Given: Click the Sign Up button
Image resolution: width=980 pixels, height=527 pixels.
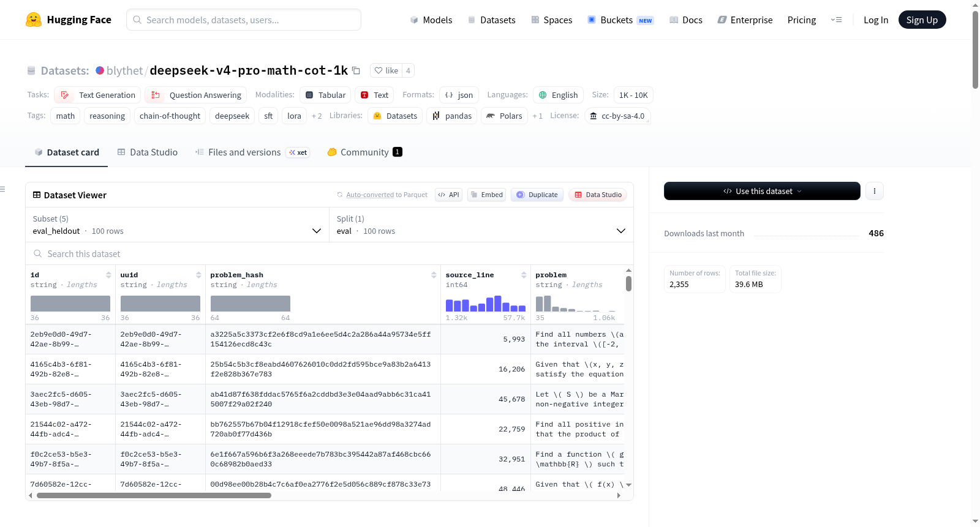Looking at the screenshot, I should pyautogui.click(x=922, y=20).
